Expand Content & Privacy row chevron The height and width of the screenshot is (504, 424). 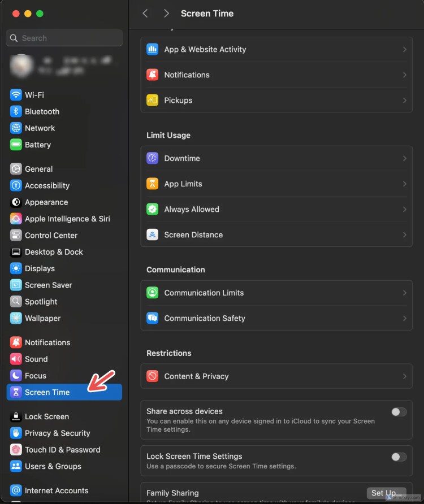(404, 376)
